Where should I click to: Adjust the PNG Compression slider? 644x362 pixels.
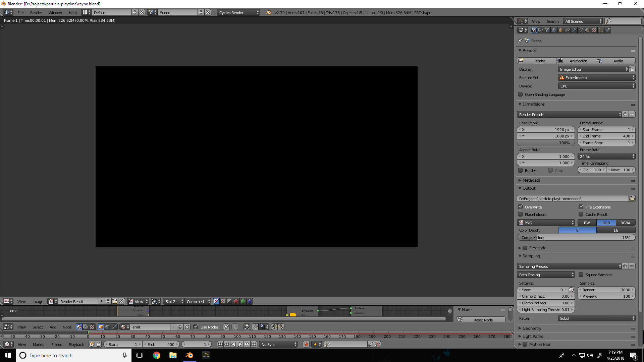576,238
